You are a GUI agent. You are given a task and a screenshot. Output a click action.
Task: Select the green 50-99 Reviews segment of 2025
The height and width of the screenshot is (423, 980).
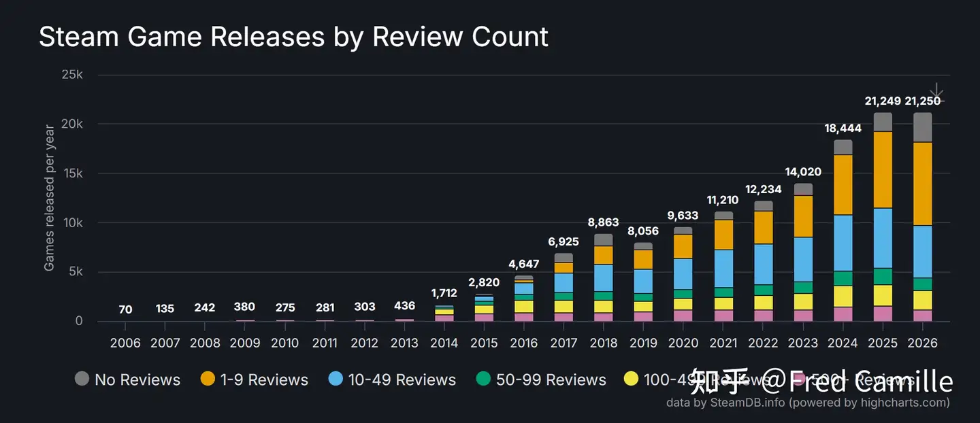[883, 276]
